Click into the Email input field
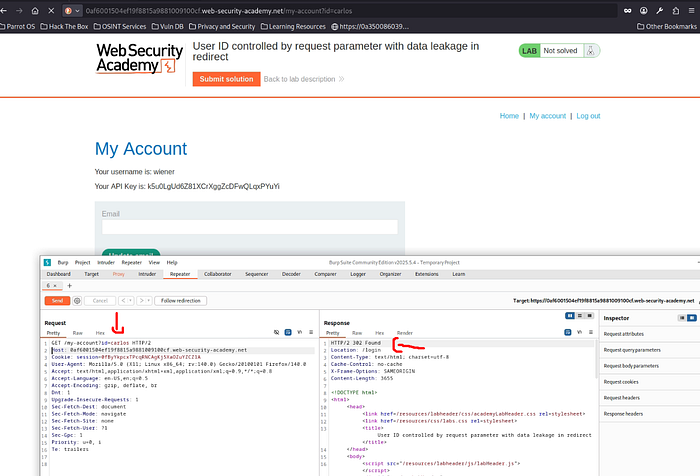This screenshot has width=700, height=476. (x=250, y=227)
